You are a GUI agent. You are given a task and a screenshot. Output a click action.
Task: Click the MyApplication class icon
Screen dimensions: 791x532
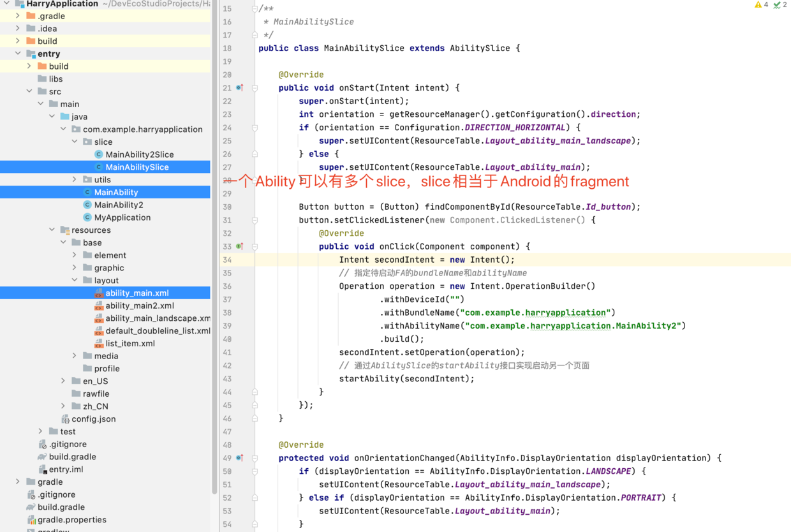(x=87, y=218)
